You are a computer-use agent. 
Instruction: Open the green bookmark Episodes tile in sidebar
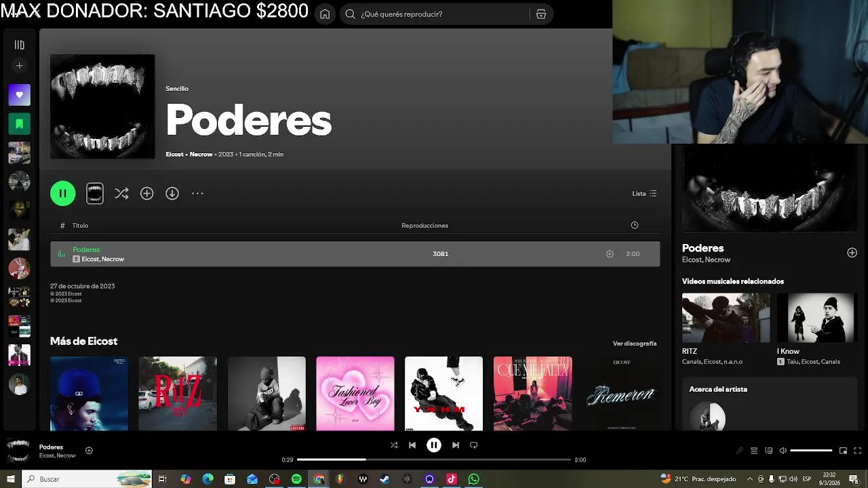point(19,124)
